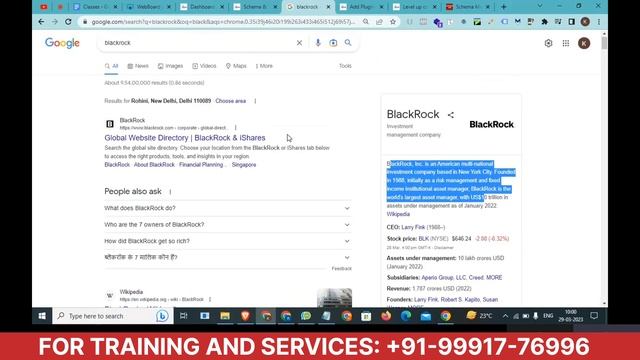640x360 pixels.
Task: Open Google quick settings gear icon
Action: tap(548, 43)
